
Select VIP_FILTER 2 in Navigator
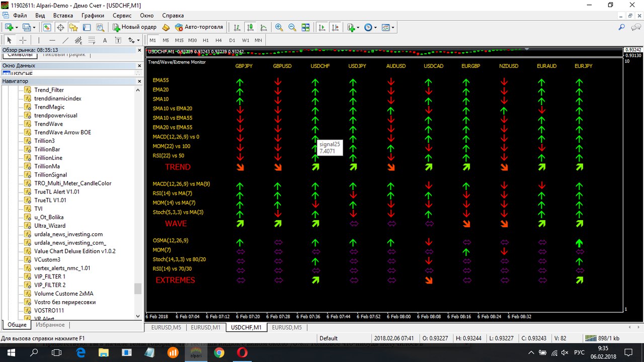click(50, 285)
